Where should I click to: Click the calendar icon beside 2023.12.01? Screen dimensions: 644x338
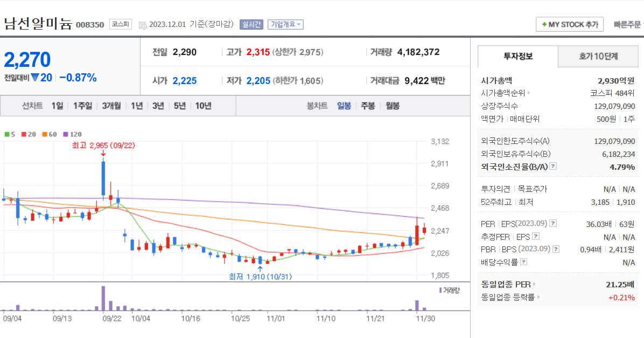[x=143, y=25]
